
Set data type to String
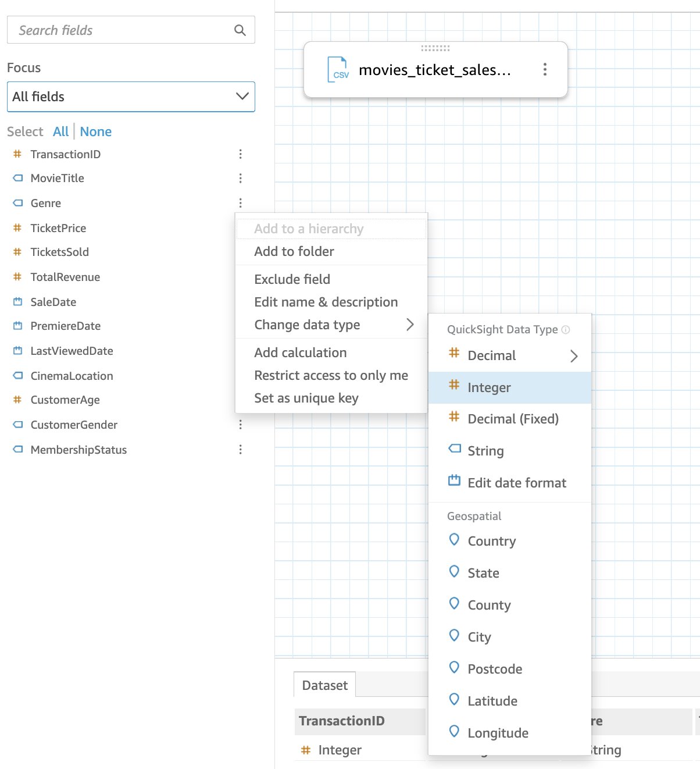pos(485,451)
